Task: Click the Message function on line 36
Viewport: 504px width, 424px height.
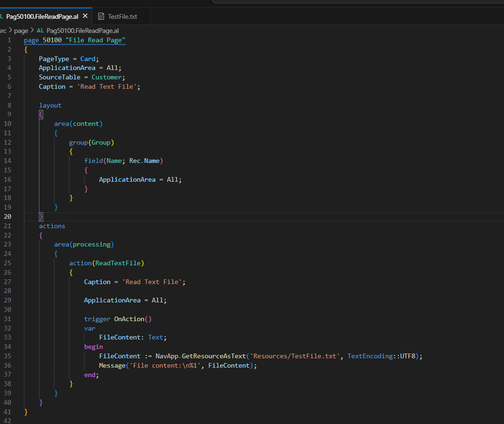Action: click(112, 365)
